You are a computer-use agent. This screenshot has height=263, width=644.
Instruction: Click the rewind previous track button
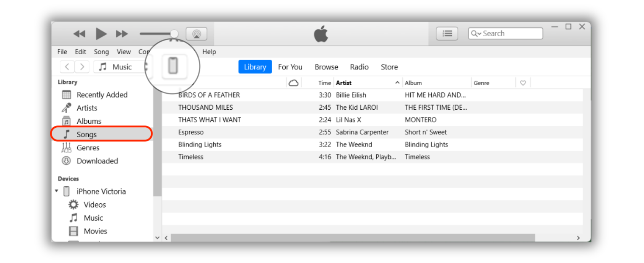pos(80,34)
